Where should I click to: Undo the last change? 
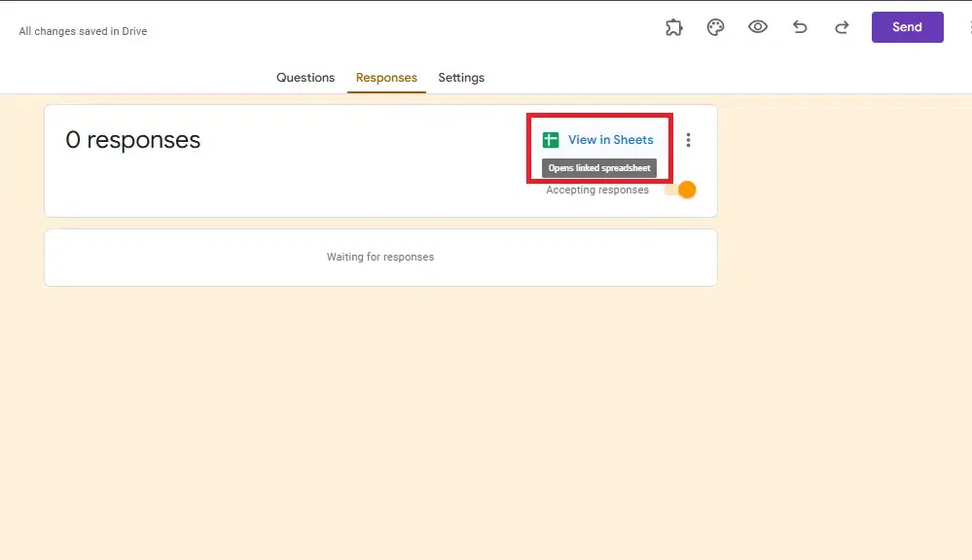pos(800,27)
